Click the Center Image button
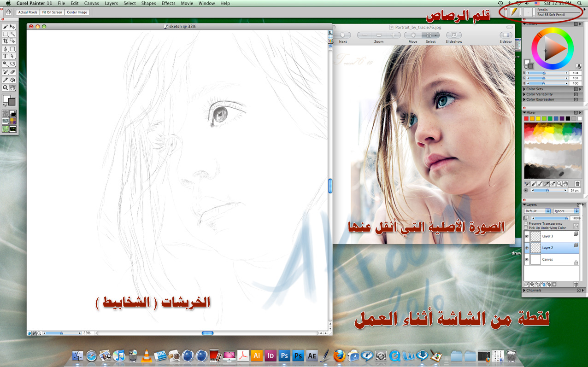The height and width of the screenshot is (367, 588). (76, 12)
